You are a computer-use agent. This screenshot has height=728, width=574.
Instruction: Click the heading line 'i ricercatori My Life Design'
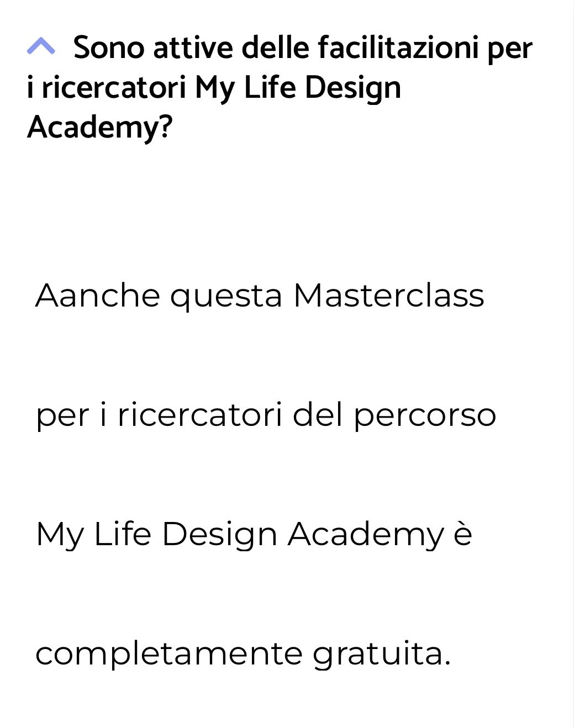click(214, 88)
